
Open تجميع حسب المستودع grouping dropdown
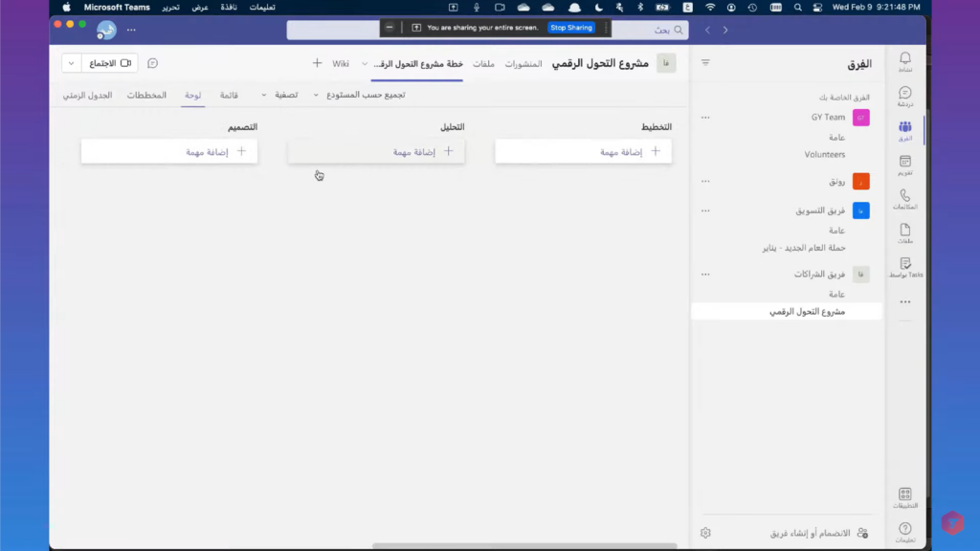tap(360, 95)
